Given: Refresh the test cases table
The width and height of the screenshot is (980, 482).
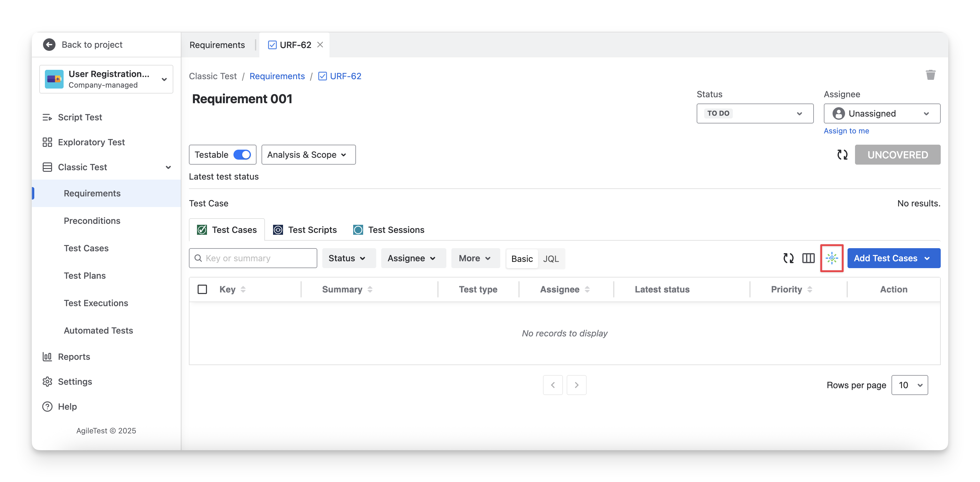Looking at the screenshot, I should pyautogui.click(x=788, y=258).
